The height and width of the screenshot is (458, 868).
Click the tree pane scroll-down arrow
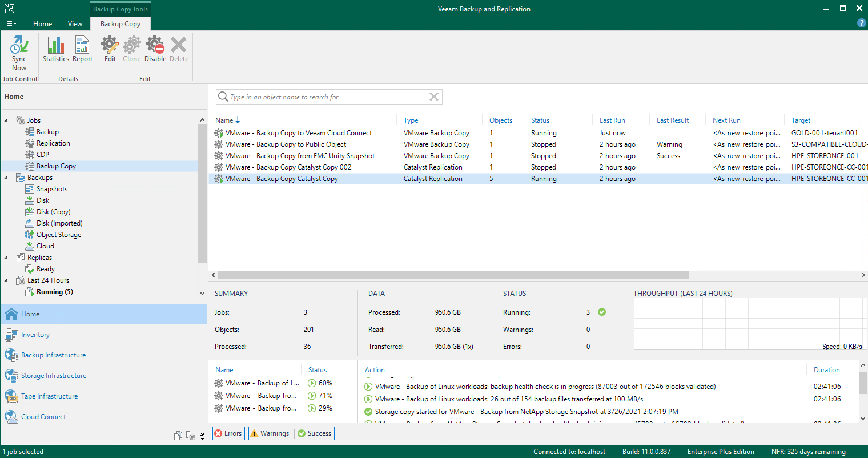pyautogui.click(x=202, y=293)
